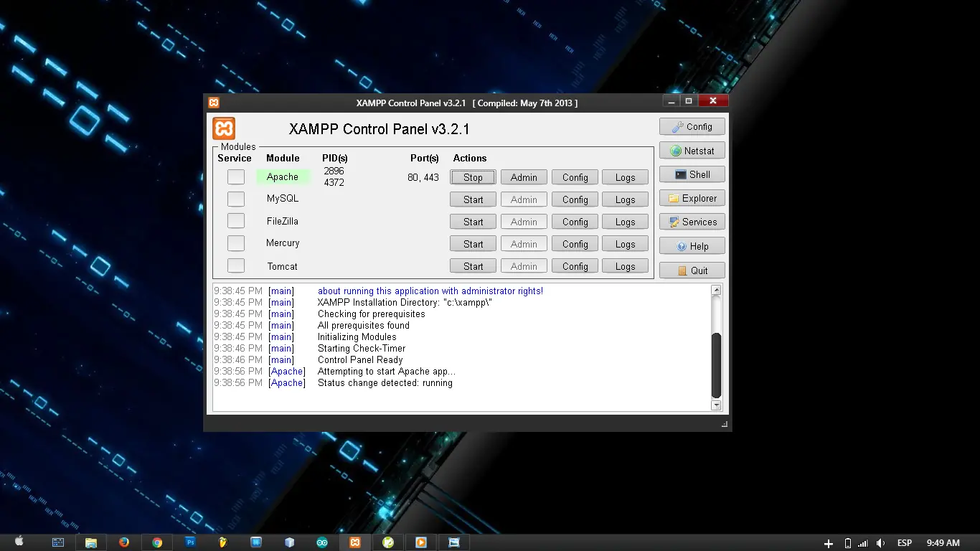Image resolution: width=980 pixels, height=551 pixels.
Task: Open the MySQL Config menu
Action: click(x=575, y=199)
